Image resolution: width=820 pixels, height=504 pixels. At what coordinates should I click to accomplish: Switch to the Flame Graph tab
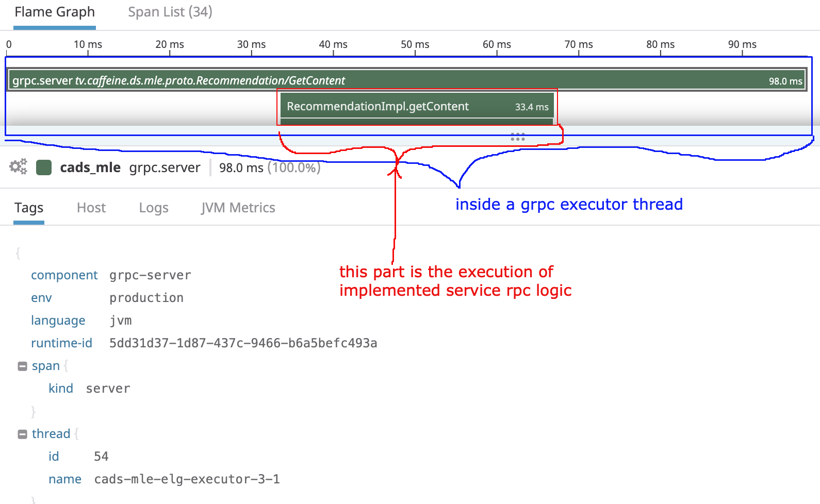55,12
